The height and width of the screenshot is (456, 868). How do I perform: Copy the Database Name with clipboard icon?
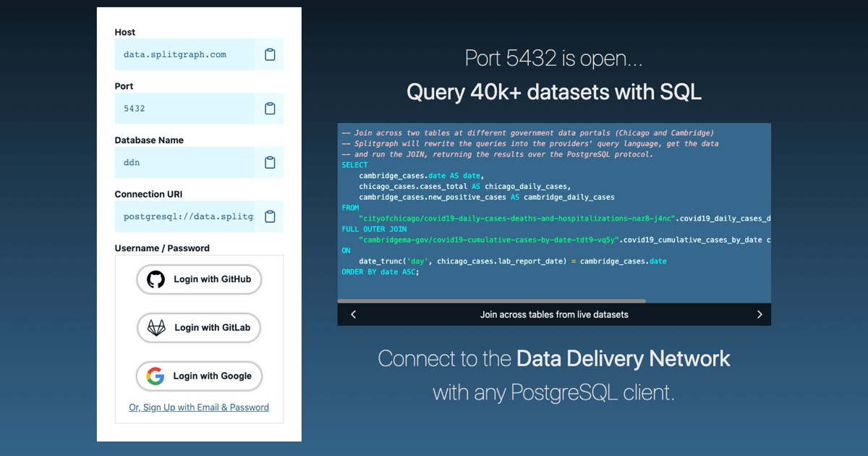click(270, 163)
